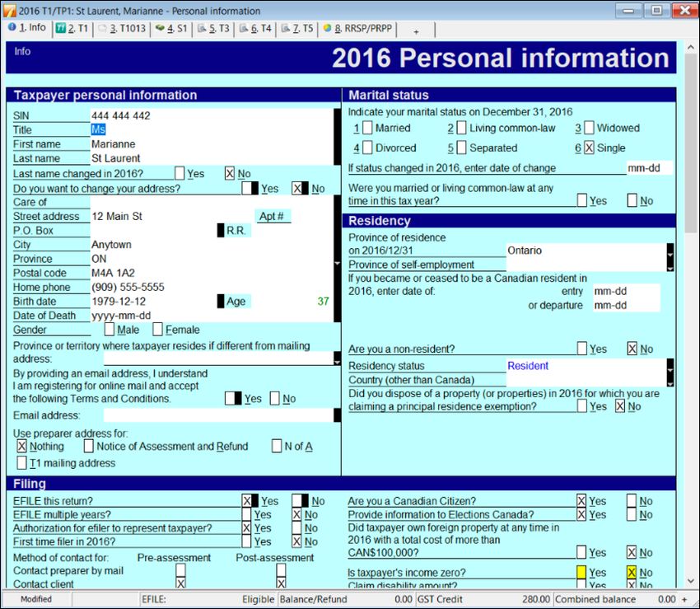Check Yes for foreign property over CAN$100,000
This screenshot has width=700, height=609.
581,552
